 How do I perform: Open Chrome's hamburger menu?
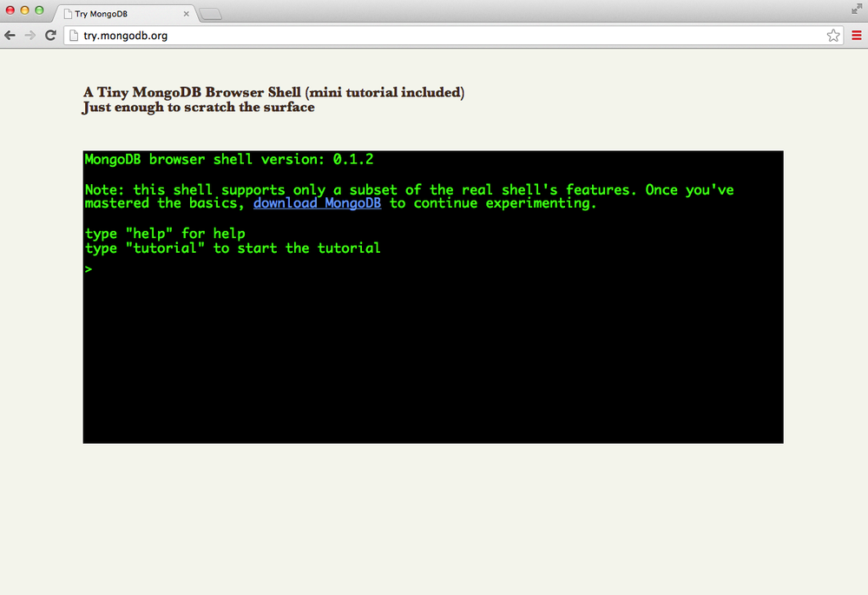coord(858,36)
